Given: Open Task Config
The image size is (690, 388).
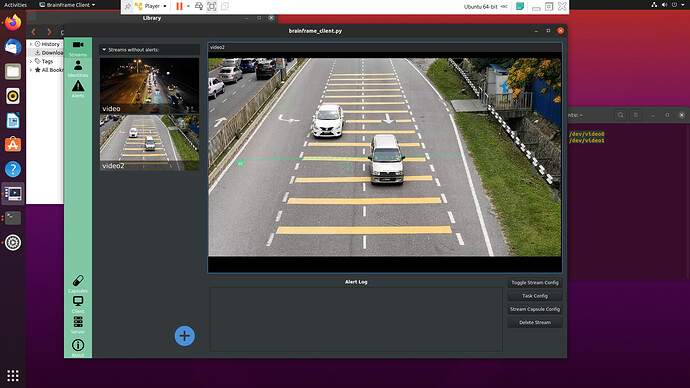Looking at the screenshot, I should click(535, 296).
